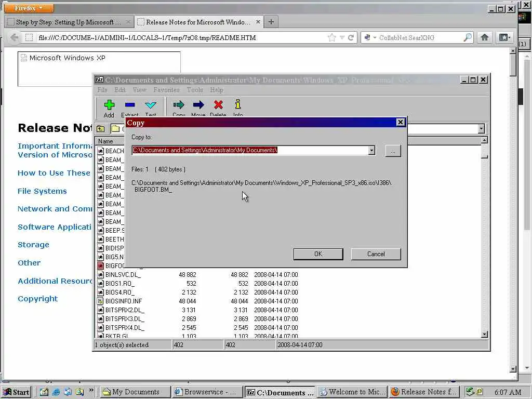The image size is (532, 399).
Task: Open the Edit menu in 7-Zip
Action: pyautogui.click(x=120, y=90)
